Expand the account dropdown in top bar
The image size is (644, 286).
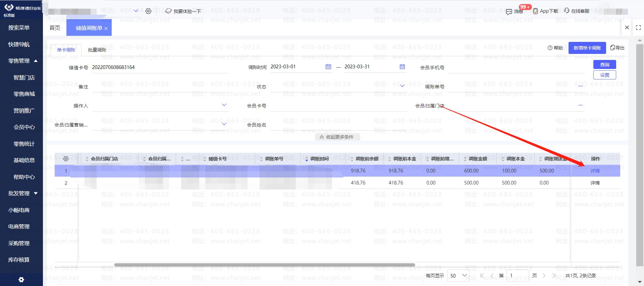136,11
